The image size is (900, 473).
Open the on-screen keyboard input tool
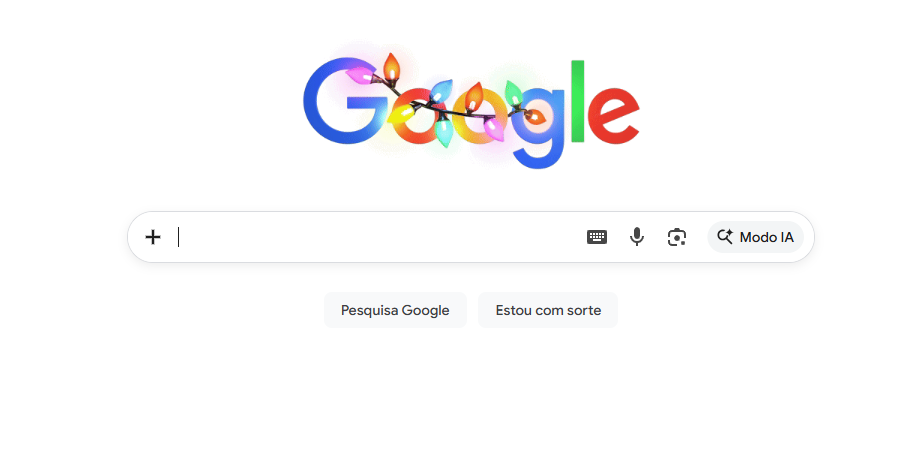tap(597, 237)
